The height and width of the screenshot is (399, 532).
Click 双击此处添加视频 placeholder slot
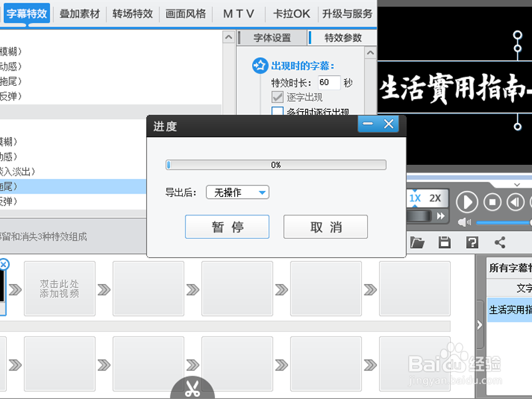[x=59, y=289]
